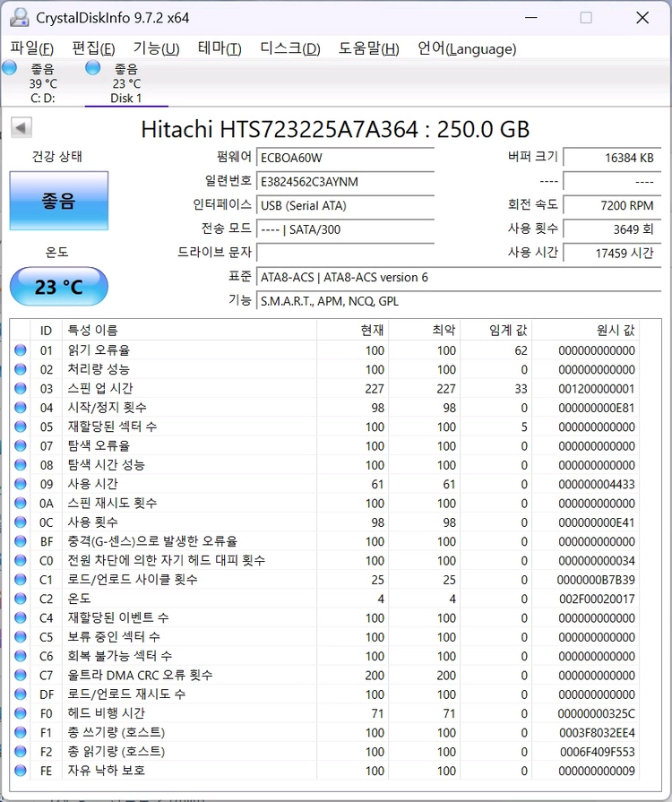Click the 원시 값 column header
This screenshot has height=802, width=672.
586,330
